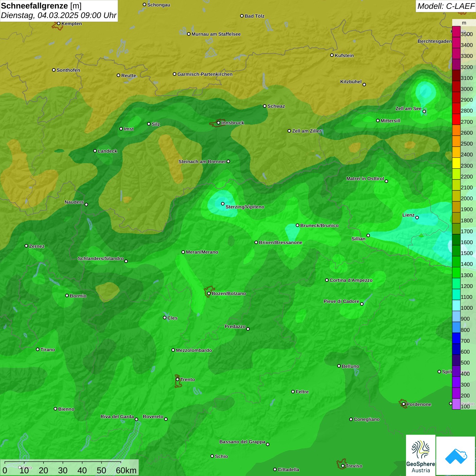Click the Innsbruck city marker dot

(219, 123)
